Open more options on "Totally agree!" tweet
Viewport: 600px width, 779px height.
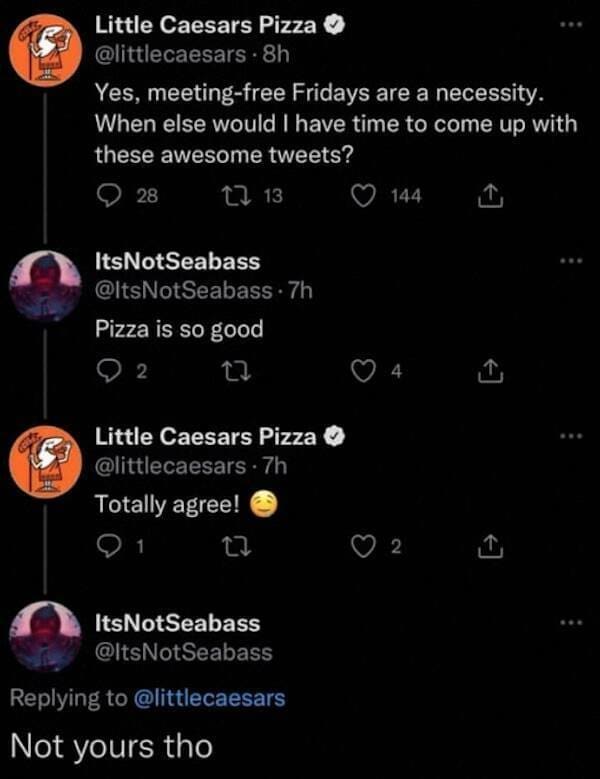[x=571, y=437]
